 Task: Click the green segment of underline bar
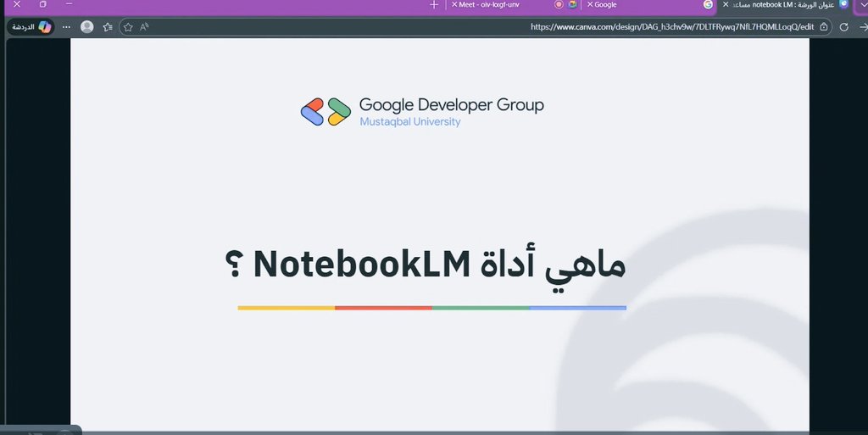pyautogui.click(x=481, y=308)
